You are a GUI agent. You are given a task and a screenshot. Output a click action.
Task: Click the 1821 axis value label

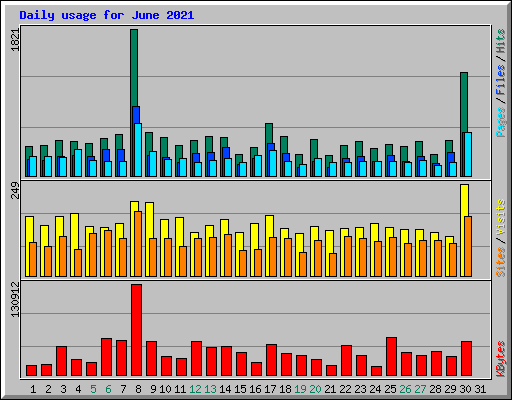(15, 40)
